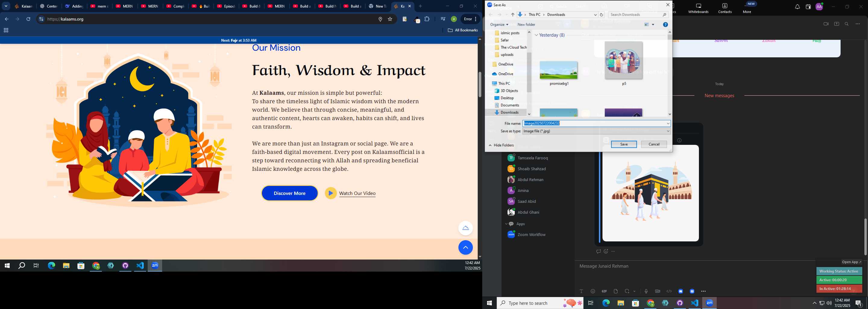Record an audio message with the microphone icon
This screenshot has height=309, width=868.
(646, 291)
